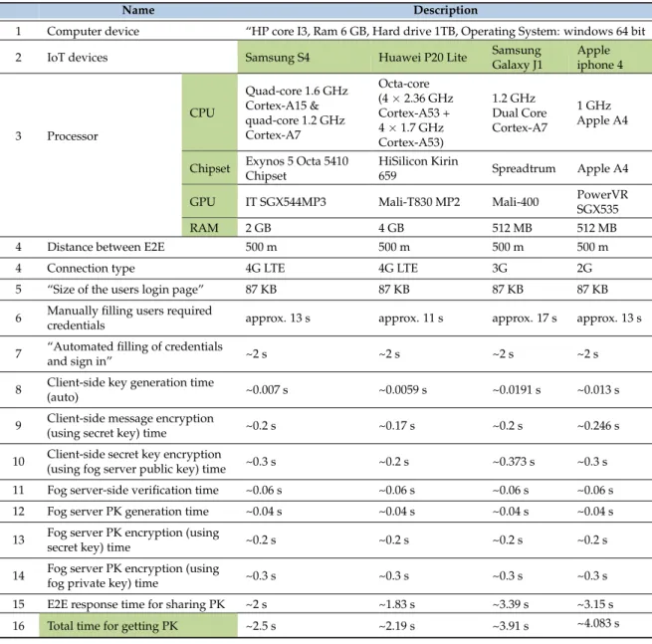Select the "~0.0059 s" value

coord(402,389)
